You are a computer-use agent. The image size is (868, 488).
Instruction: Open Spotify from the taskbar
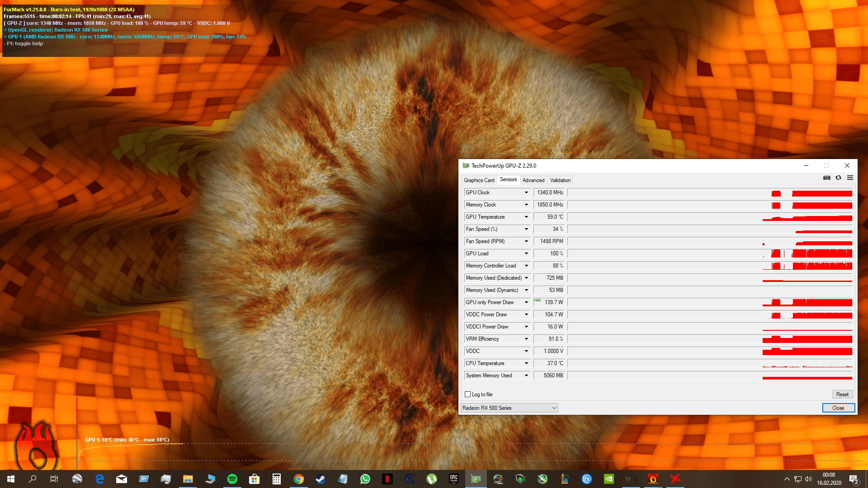point(232,479)
